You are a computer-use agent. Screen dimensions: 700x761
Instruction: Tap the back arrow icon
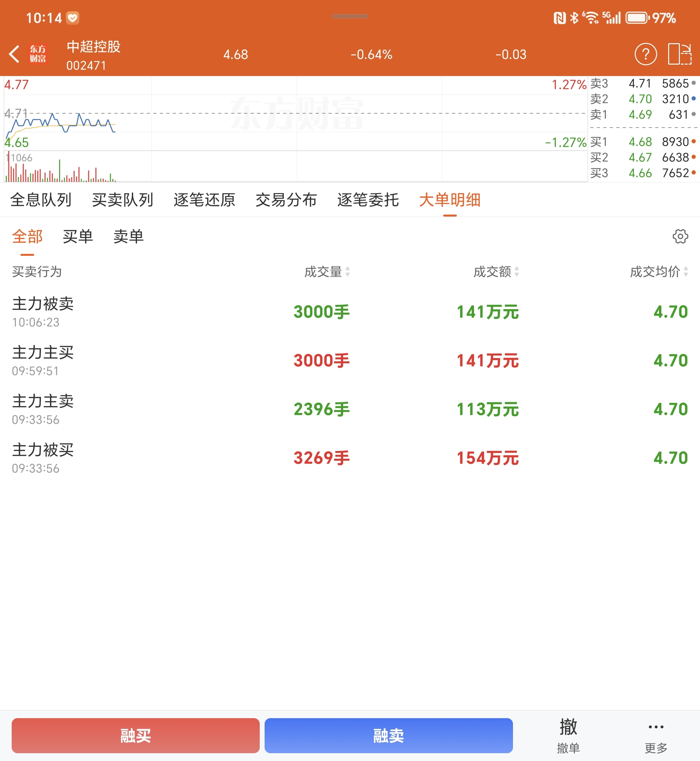coord(14,54)
